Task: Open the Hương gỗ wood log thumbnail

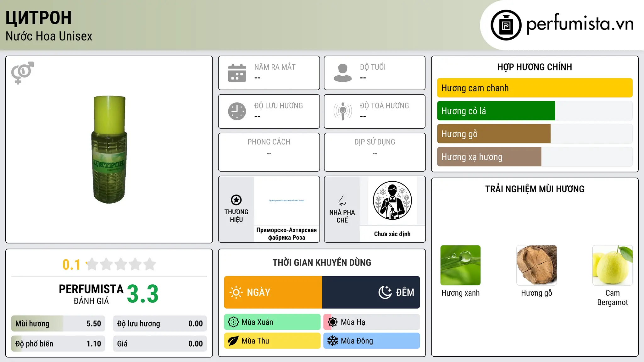Action: [536, 265]
